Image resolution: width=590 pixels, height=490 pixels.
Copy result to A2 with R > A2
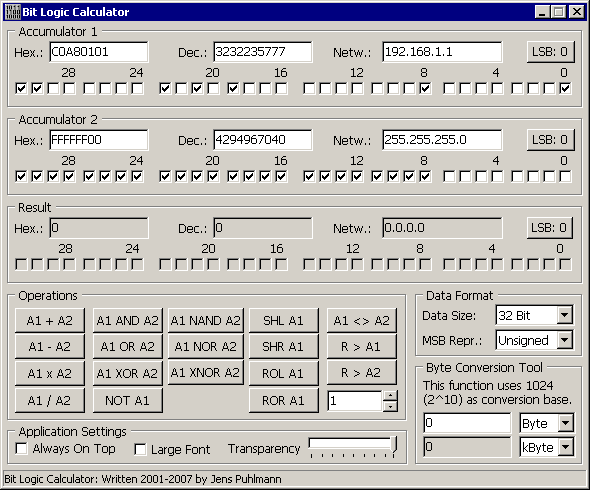[x=361, y=373]
